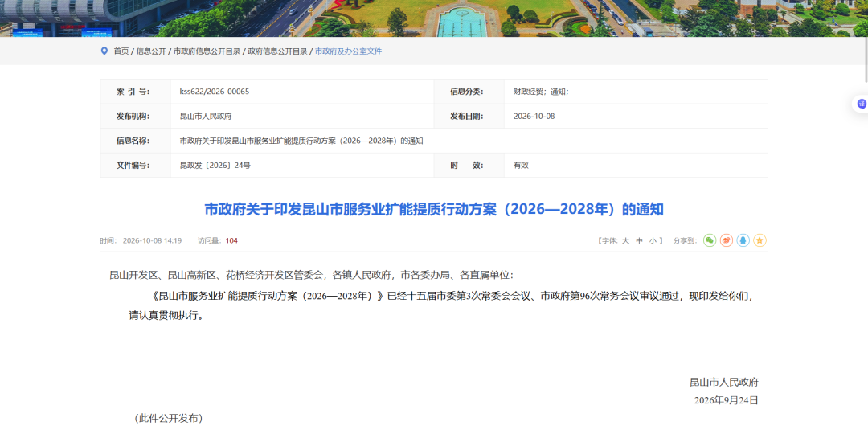This screenshot has height=430, width=868.
Task: Open 政府信息公开目录 breadcrumb link
Action: (x=278, y=51)
